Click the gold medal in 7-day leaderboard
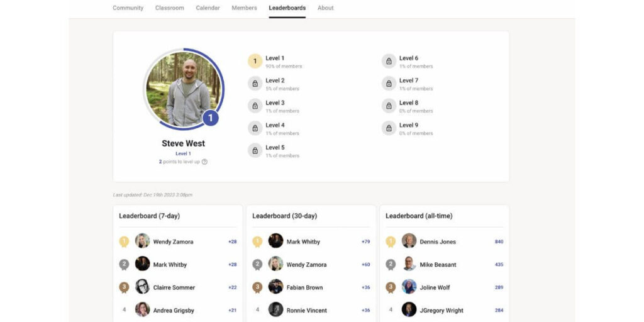644x322 pixels. [x=124, y=241]
